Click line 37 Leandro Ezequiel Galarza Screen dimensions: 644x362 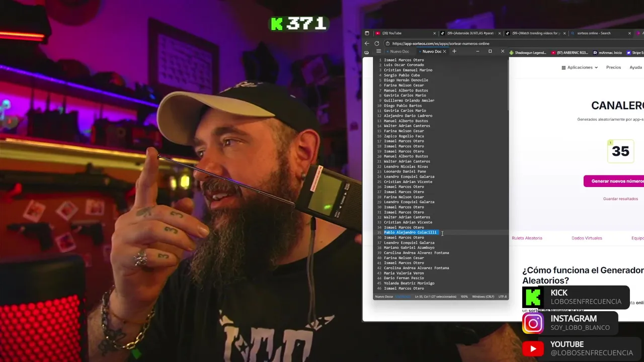[409, 242]
